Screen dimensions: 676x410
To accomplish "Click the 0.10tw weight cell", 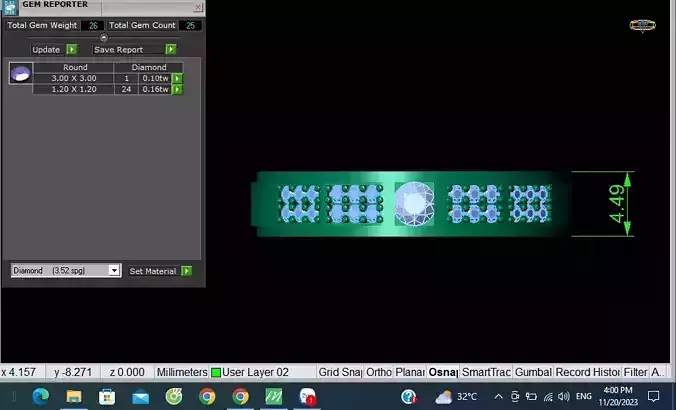I will [155, 78].
